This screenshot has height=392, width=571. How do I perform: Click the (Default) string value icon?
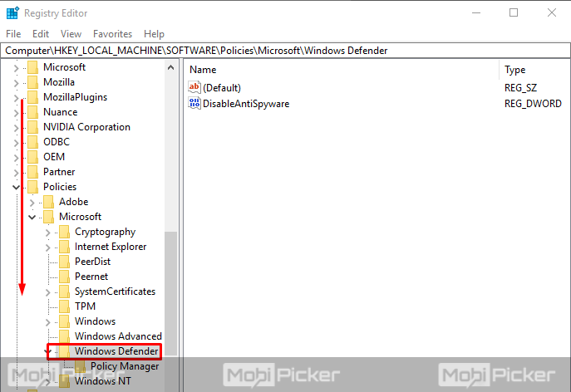(x=194, y=87)
